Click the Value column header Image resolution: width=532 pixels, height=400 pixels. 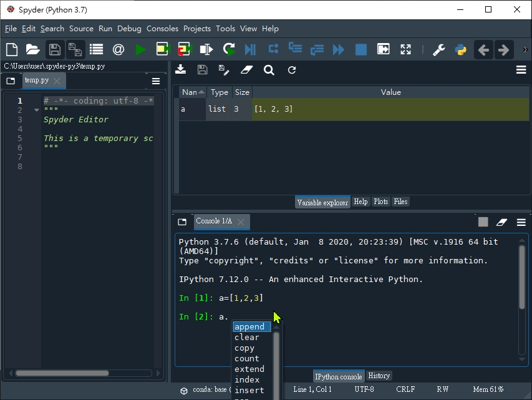click(390, 92)
